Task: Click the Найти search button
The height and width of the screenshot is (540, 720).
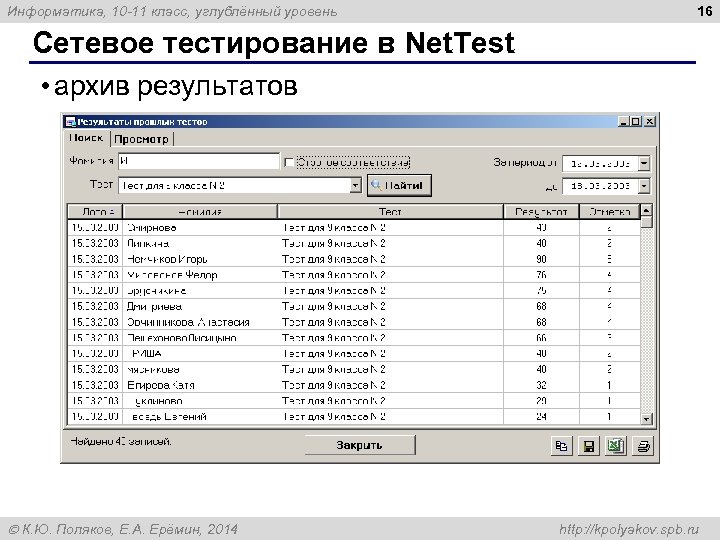Action: pyautogui.click(x=399, y=186)
